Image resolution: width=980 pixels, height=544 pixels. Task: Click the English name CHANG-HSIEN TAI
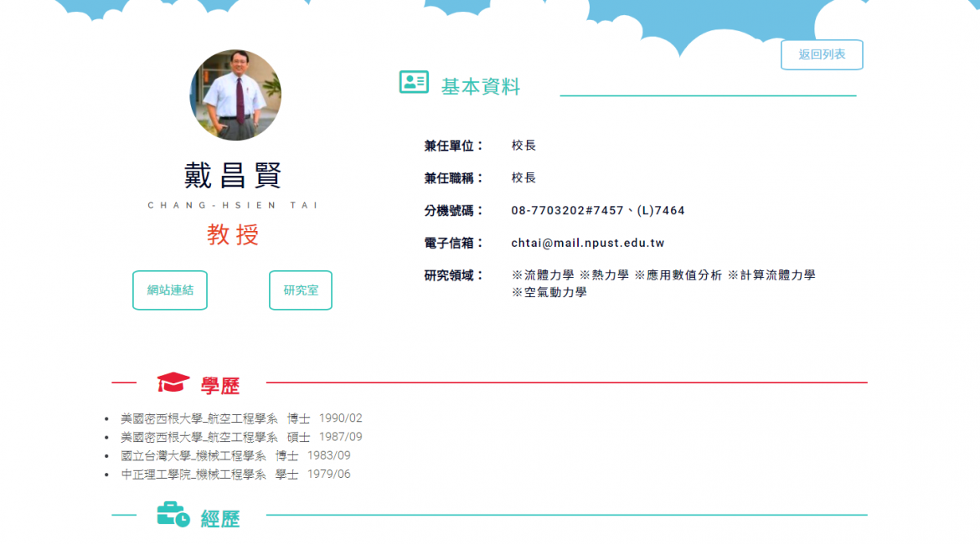233,205
